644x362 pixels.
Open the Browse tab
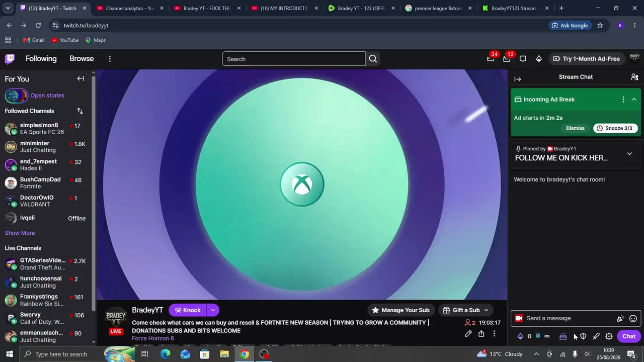(x=82, y=59)
